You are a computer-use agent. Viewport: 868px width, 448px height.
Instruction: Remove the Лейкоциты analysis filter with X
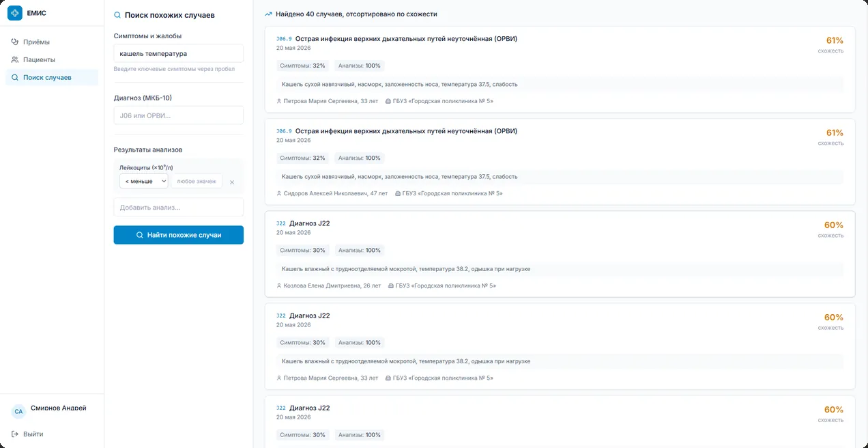tap(232, 182)
